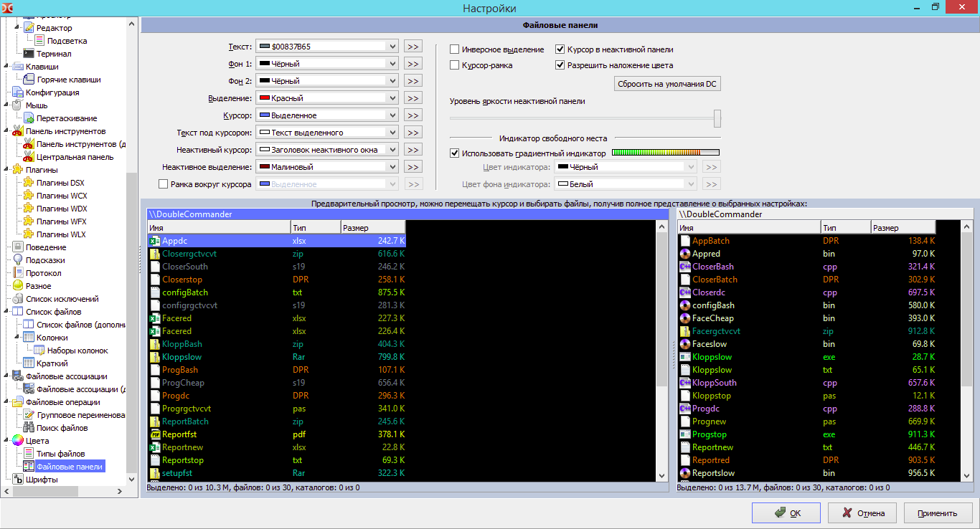
Task: Click the Size column header in left preview
Action: 372,228
